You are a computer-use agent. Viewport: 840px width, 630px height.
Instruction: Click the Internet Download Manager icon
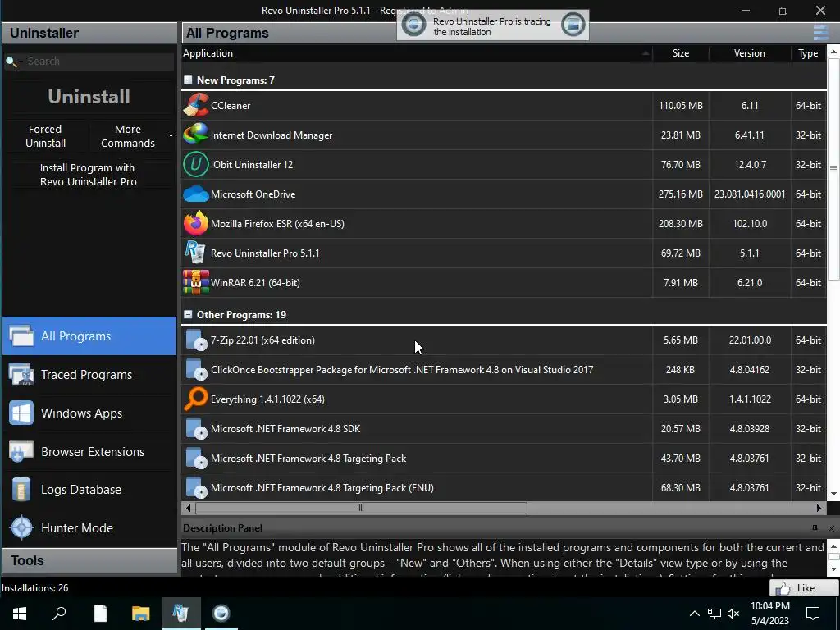(x=195, y=135)
